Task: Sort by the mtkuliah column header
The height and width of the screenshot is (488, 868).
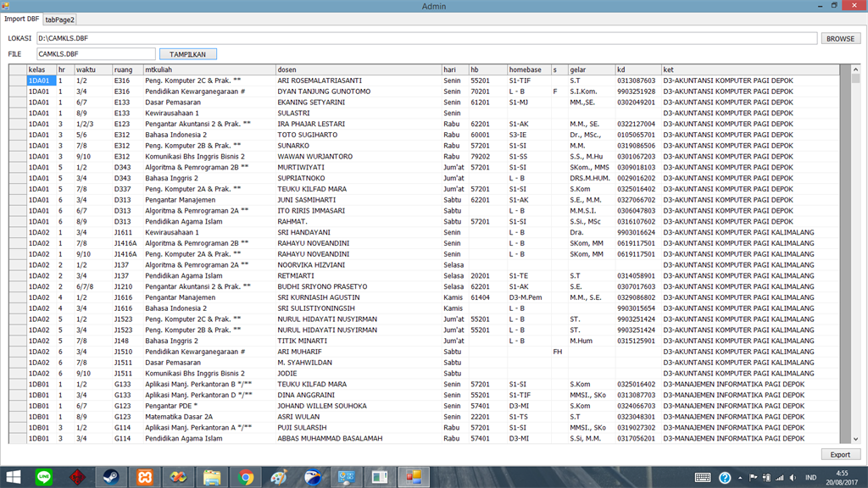Action: coord(209,69)
